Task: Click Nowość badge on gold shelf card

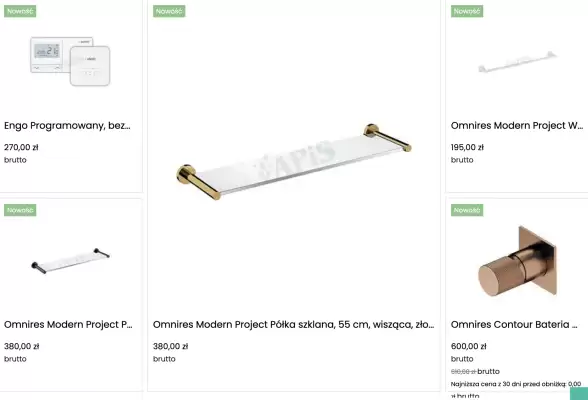Action: point(169,11)
